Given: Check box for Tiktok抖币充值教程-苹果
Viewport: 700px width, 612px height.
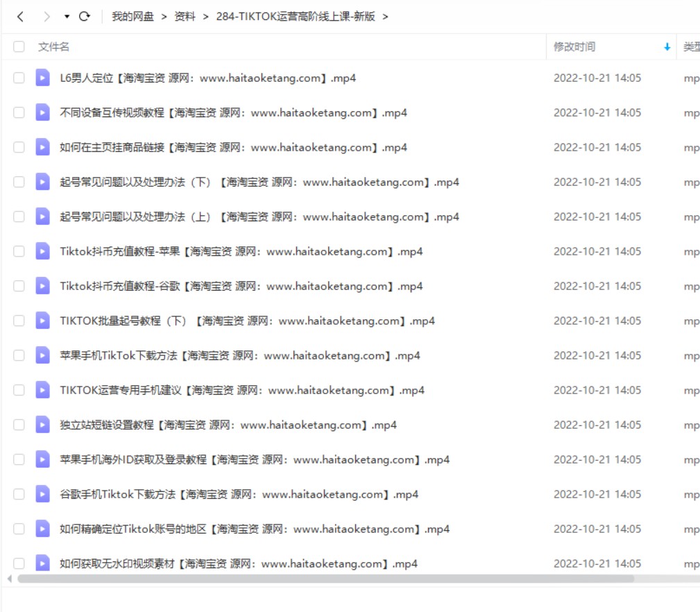Looking at the screenshot, I should [19, 251].
